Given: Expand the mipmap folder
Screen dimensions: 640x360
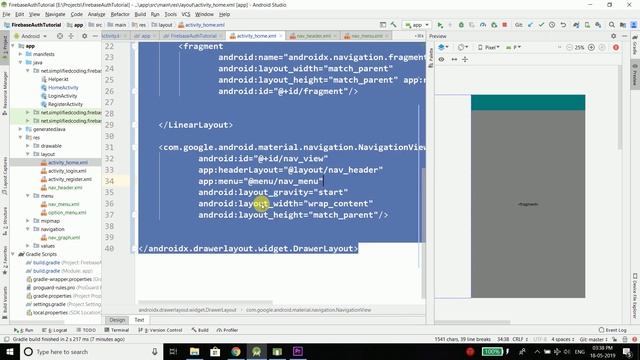Looking at the screenshot, I should tap(28, 221).
